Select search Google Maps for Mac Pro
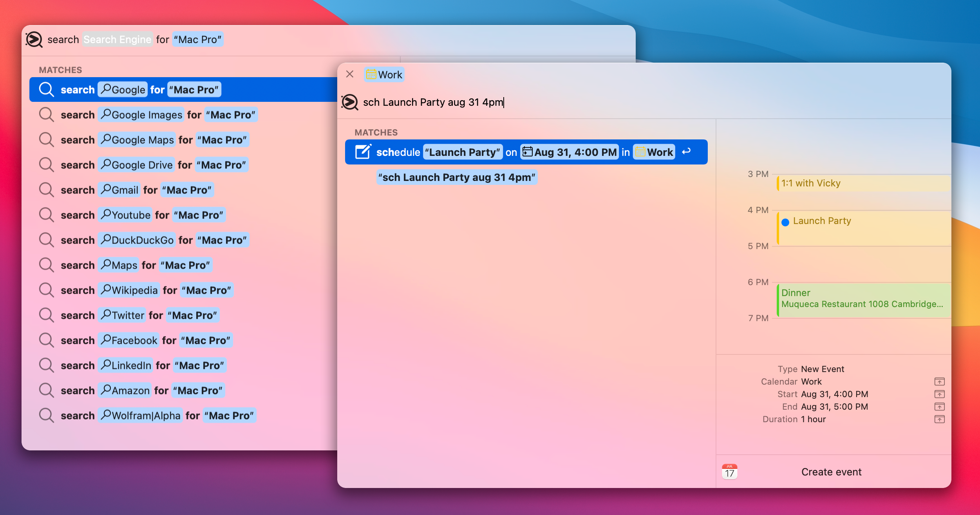 tap(183, 139)
